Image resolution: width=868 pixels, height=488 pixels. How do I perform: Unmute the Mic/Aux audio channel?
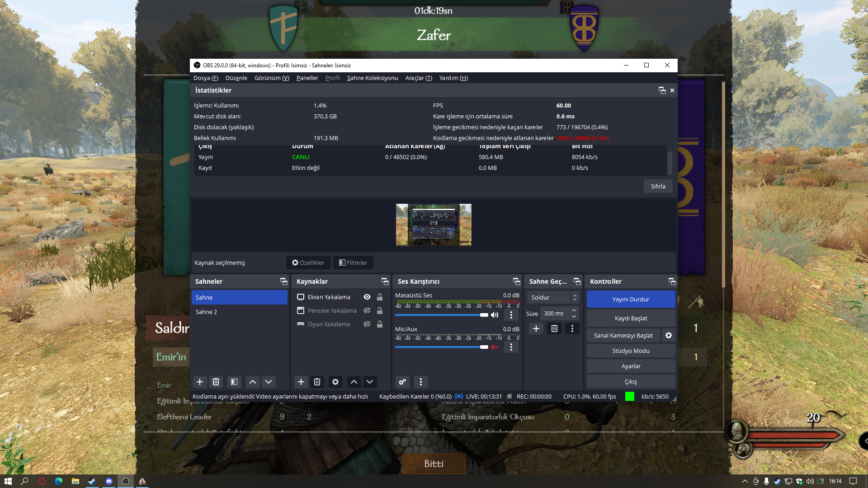[495, 347]
